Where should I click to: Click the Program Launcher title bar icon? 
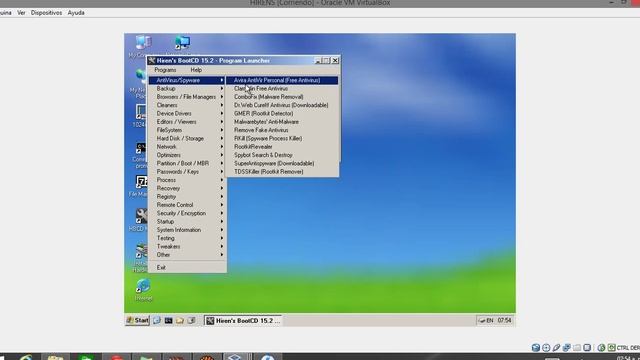[152, 61]
